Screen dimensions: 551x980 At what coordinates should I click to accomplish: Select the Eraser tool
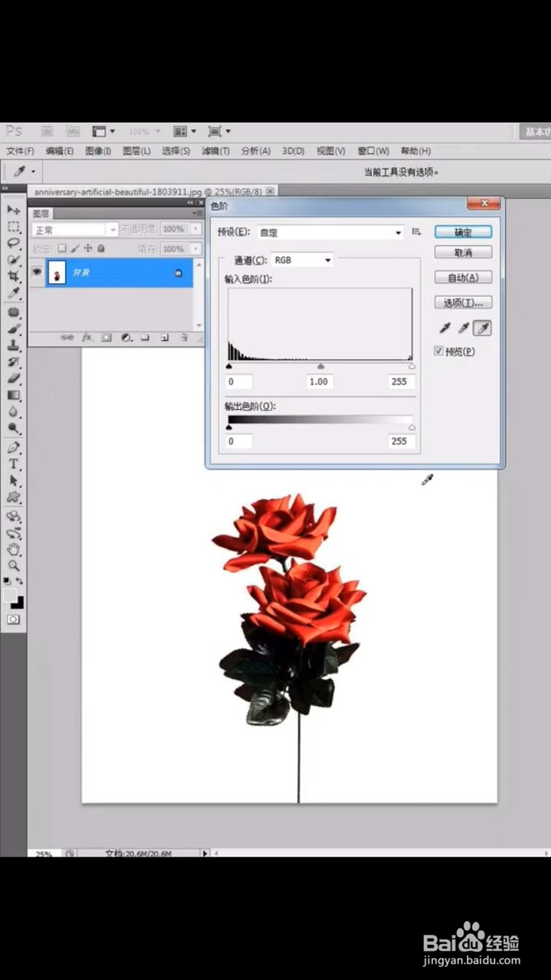(14, 378)
